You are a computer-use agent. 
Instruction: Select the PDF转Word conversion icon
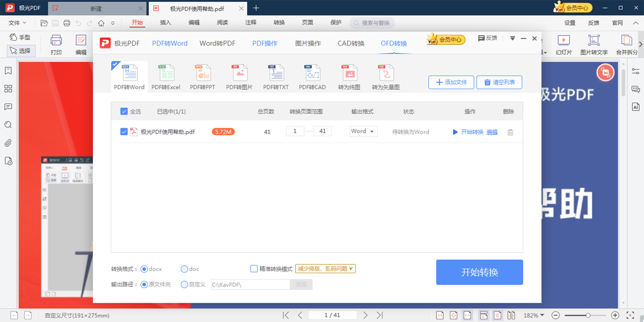coord(129,77)
